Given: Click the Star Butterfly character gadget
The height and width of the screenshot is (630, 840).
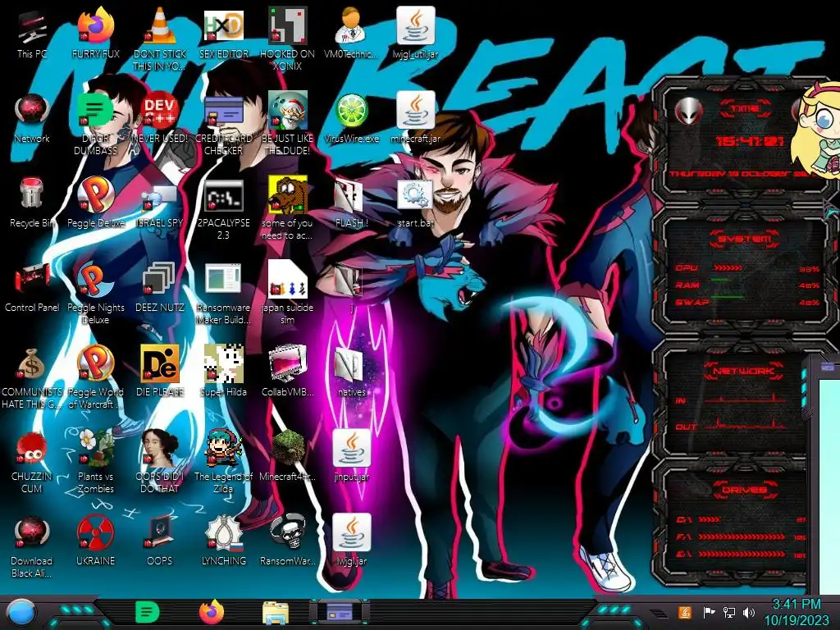Looking at the screenshot, I should 818,129.
